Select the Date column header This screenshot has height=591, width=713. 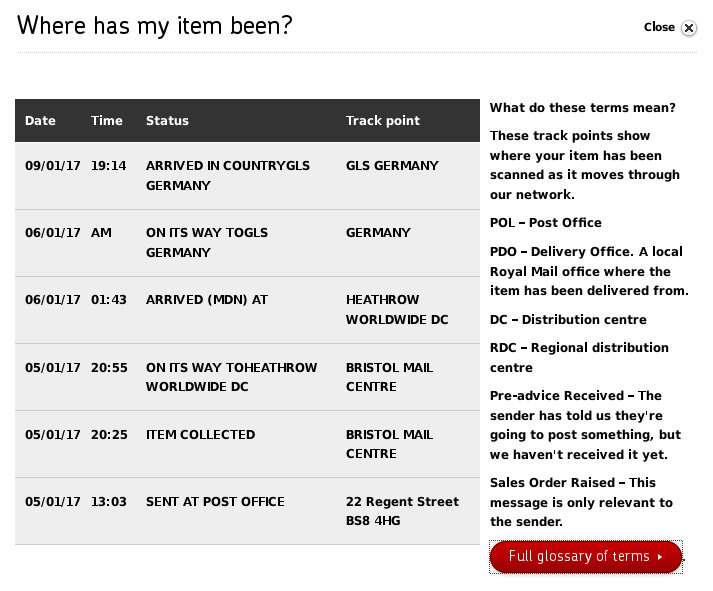coord(40,120)
